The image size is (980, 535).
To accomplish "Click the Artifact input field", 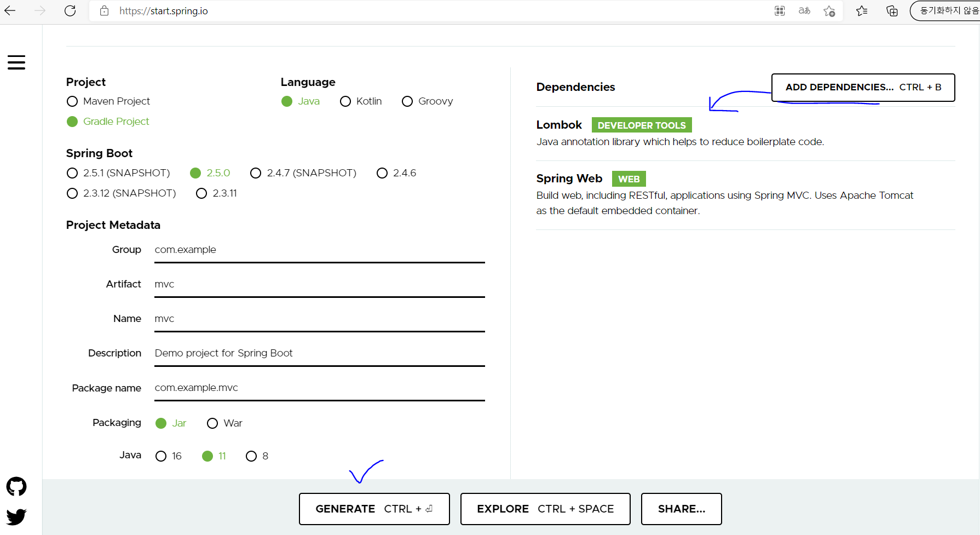I will 320,285.
